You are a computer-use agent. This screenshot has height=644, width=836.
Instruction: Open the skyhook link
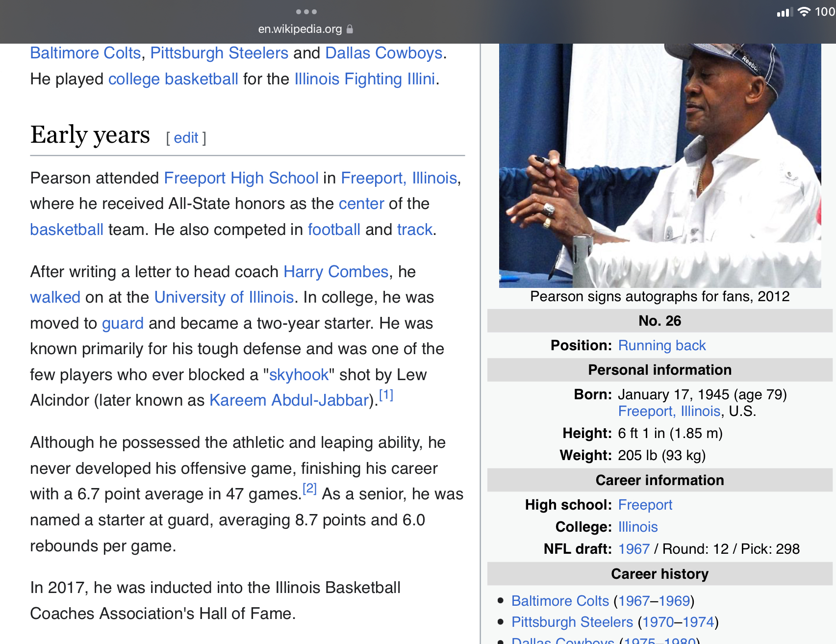299,375
